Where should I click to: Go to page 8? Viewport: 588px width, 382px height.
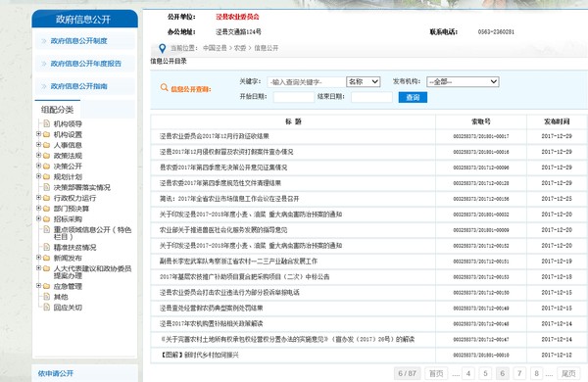pyautogui.click(x=537, y=373)
